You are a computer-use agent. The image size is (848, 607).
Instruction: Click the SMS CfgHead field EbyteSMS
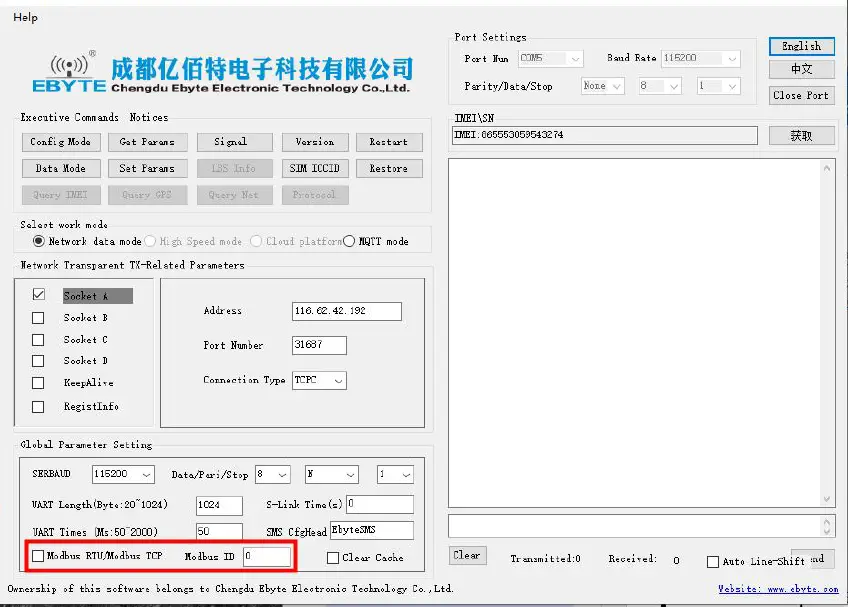click(372, 530)
